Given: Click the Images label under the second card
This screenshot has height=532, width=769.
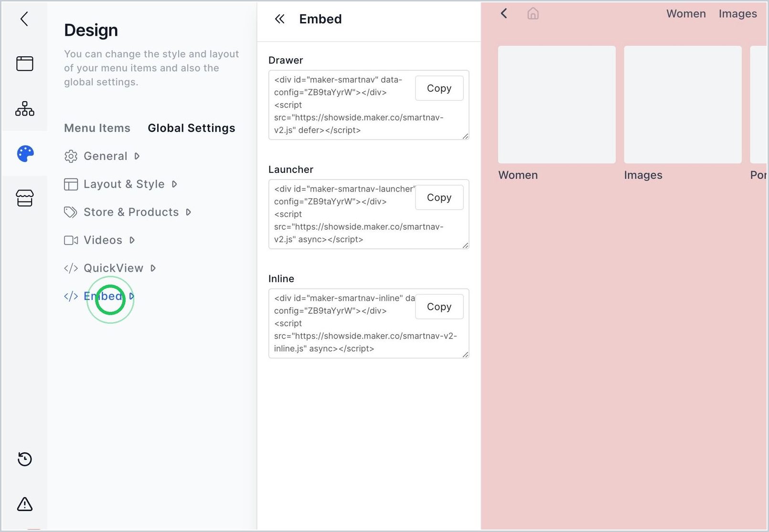Looking at the screenshot, I should 643,175.
